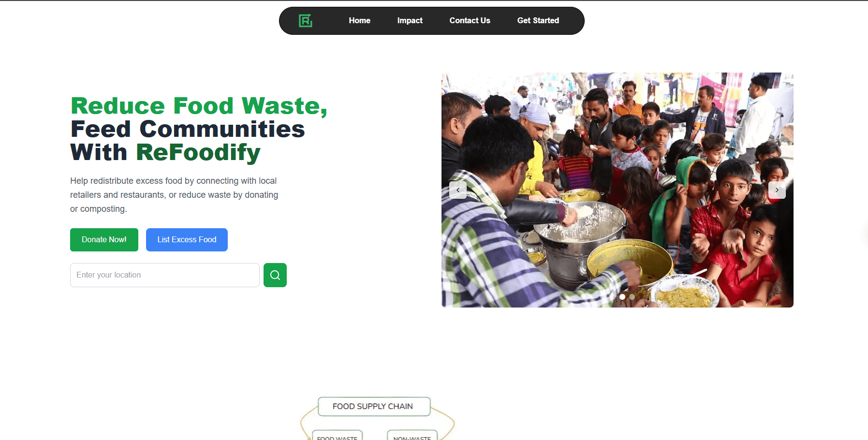
Task: Open the Get Started nav link
Action: [x=538, y=21]
